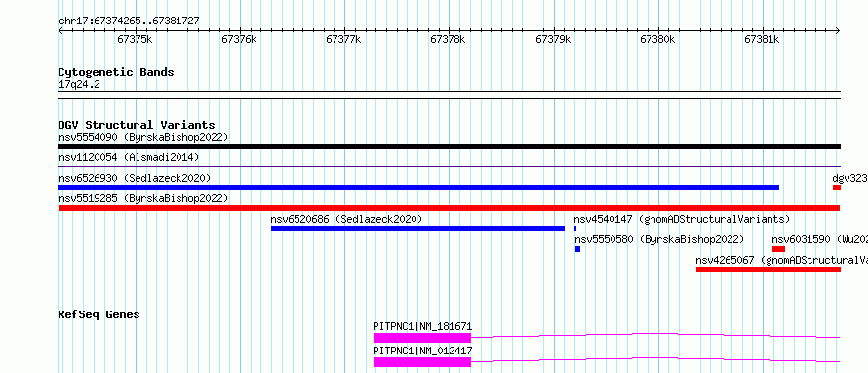Click the 67377k ruler tick label
868x373 pixels.
tap(343, 39)
